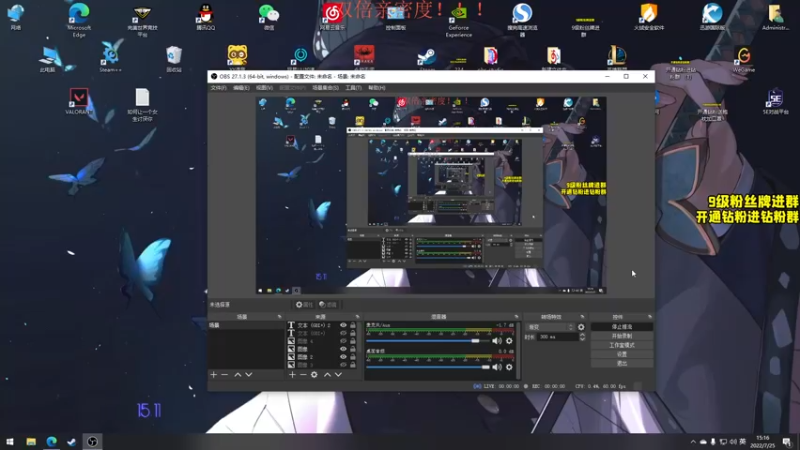Select the 场景 entry in the Scenes list

(246, 325)
